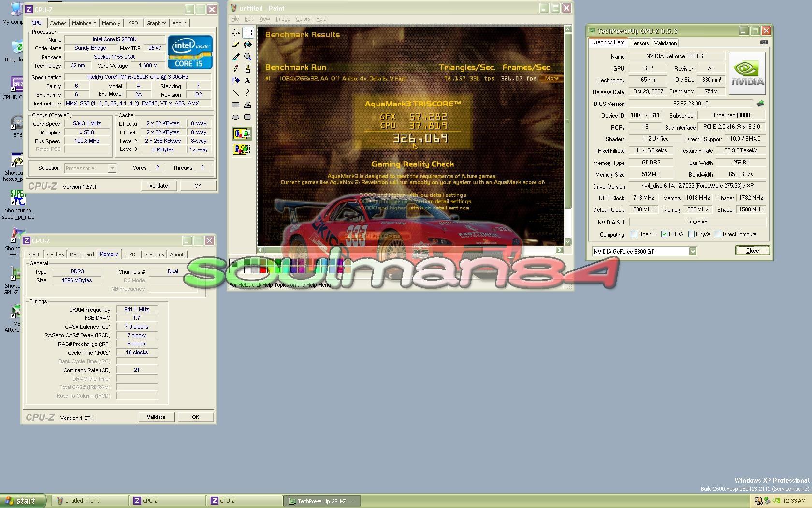The width and height of the screenshot is (812, 508).
Task: Uncheck the CUDA checkbox in GPU-Z
Action: pos(665,234)
